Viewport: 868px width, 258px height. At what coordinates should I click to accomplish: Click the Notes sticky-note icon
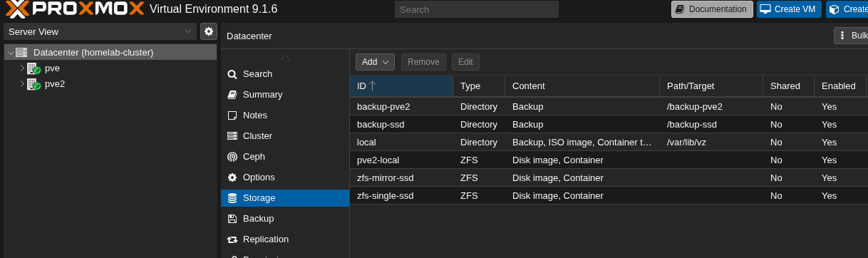[x=232, y=115]
